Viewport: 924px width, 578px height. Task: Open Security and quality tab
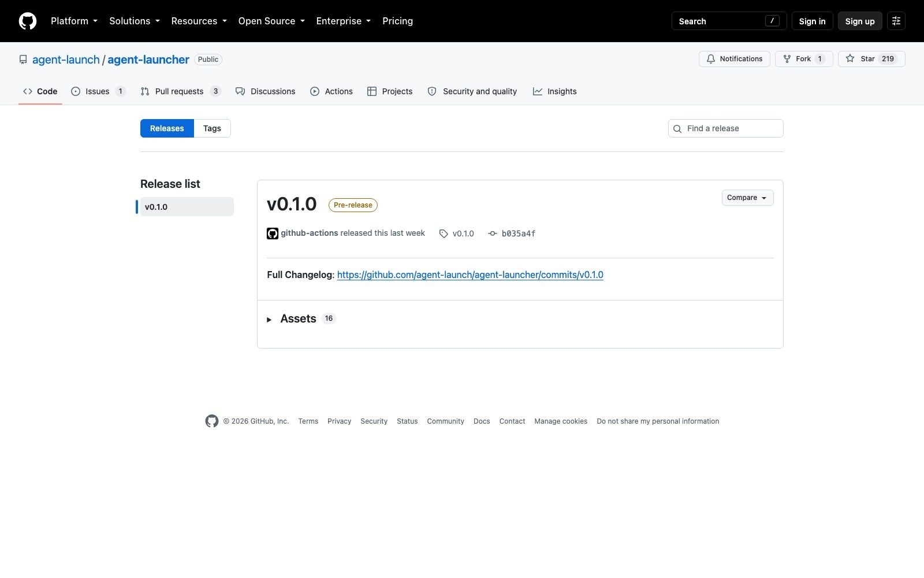[472, 91]
